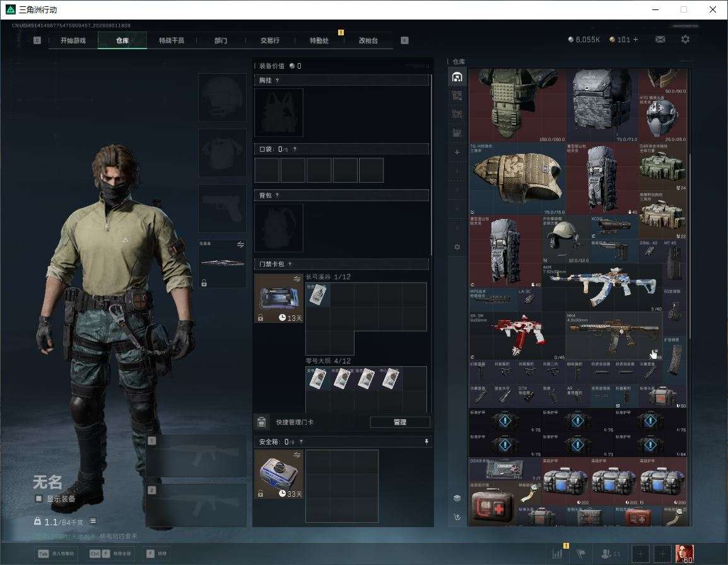The height and width of the screenshot is (565, 728).
Task: Click the Tab 进入特勤处 hotkey button
Action: 57,554
